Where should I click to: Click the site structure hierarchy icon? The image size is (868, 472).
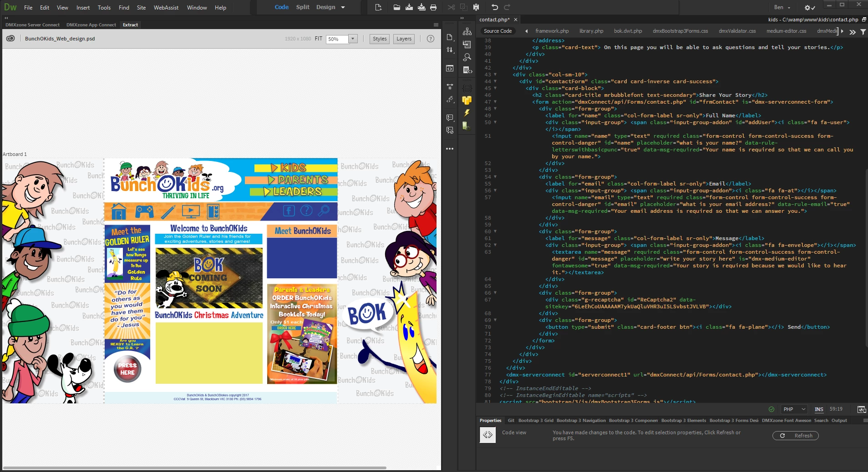(467, 31)
